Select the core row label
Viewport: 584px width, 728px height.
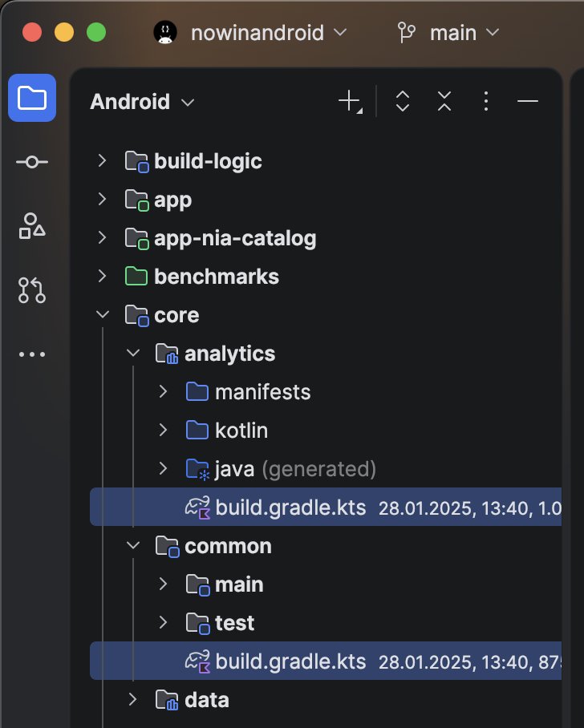[176, 316]
